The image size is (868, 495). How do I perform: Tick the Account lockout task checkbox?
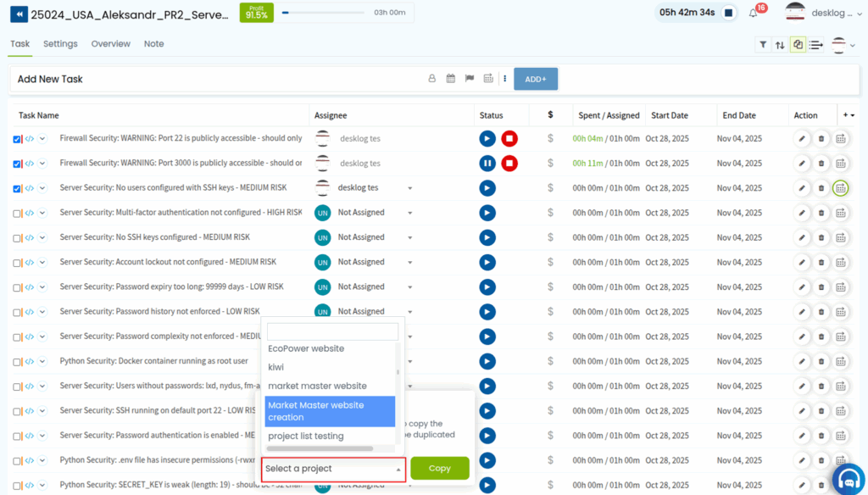click(x=17, y=263)
